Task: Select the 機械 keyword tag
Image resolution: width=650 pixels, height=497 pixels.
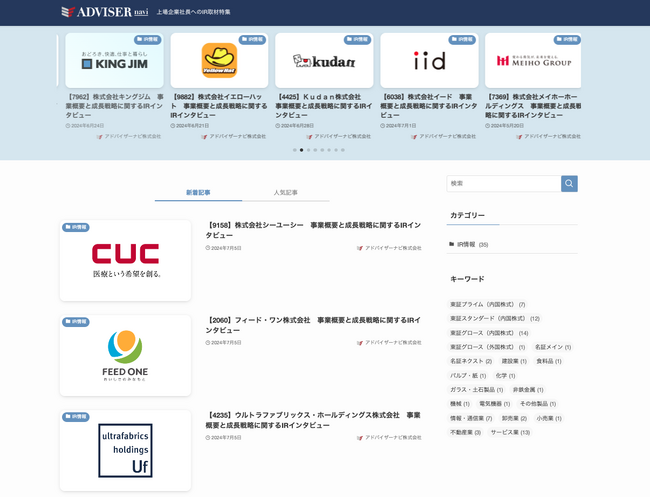Action: 460,404
